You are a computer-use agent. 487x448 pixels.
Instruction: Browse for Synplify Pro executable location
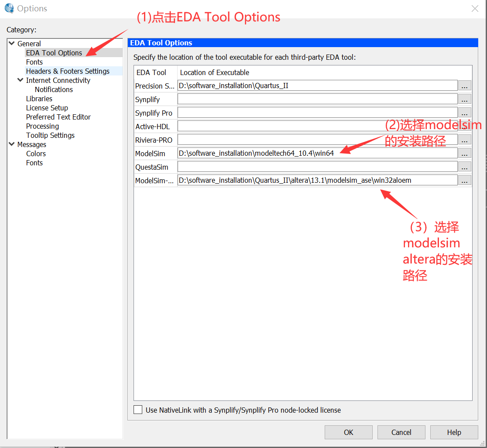click(465, 113)
